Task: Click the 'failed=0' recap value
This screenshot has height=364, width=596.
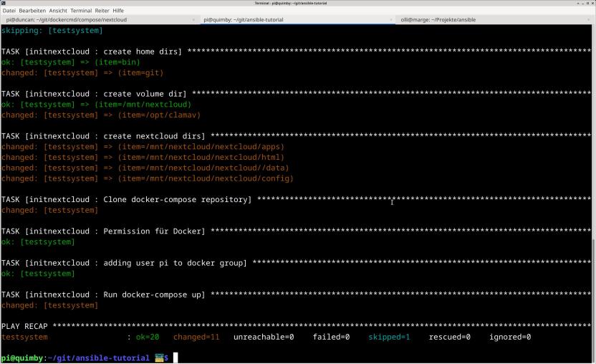Action: tap(331, 337)
